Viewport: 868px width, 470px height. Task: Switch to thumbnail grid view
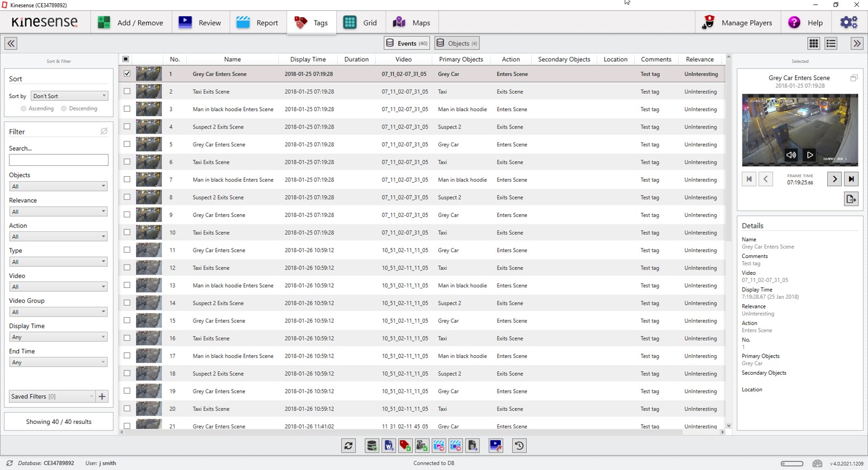[814, 43]
